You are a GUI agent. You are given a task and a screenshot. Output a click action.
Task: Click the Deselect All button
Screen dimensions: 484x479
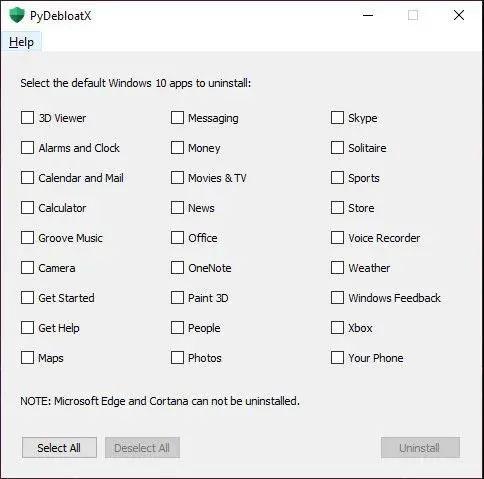pos(142,448)
